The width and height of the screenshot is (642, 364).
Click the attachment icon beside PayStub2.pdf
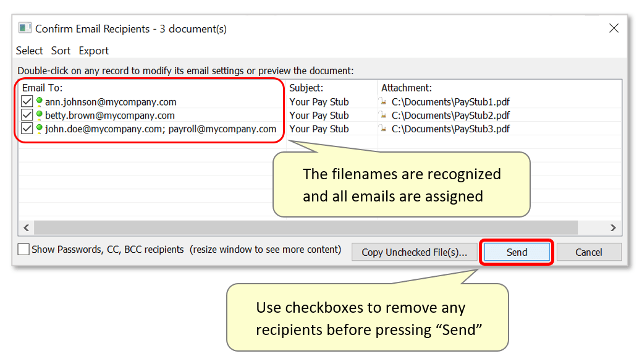(383, 115)
